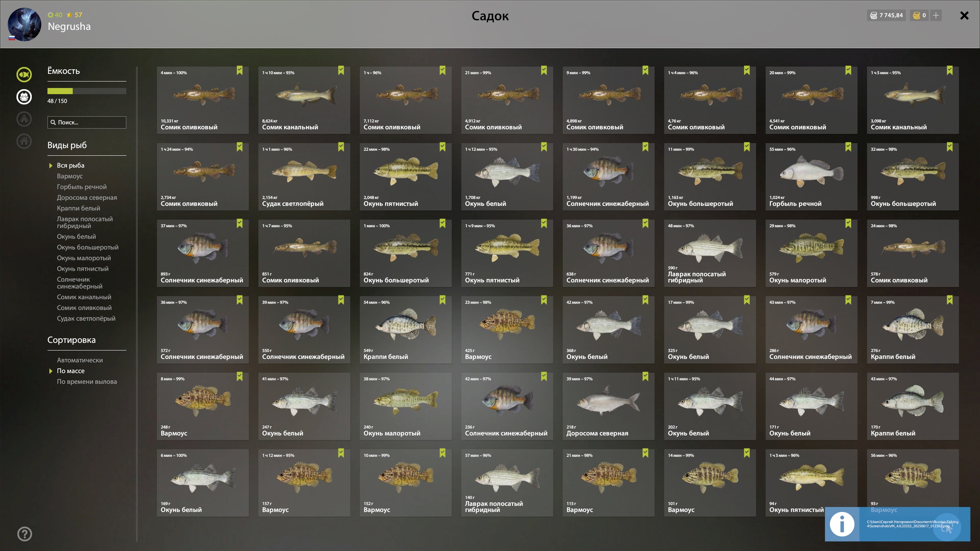The height and width of the screenshot is (551, 980).
Task: Select the 218 г Доросома северная card
Action: pyautogui.click(x=609, y=406)
